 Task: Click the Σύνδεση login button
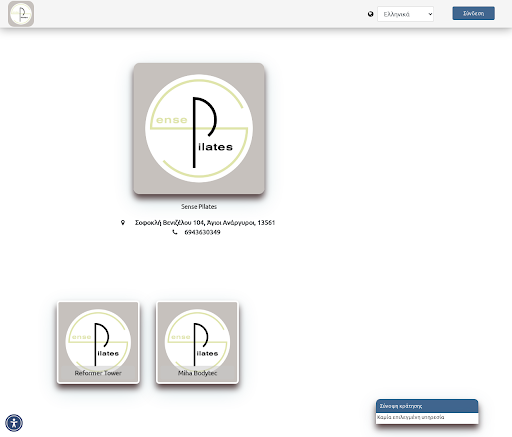(x=473, y=13)
